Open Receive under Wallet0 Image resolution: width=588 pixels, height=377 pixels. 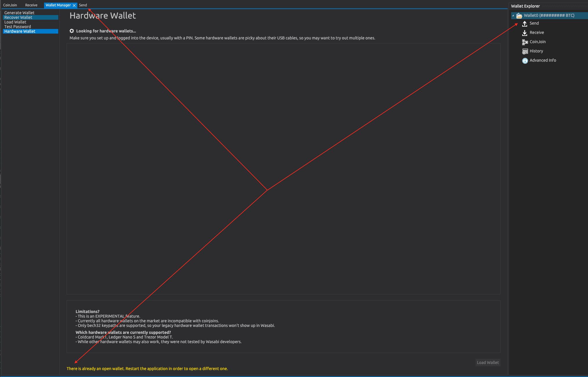click(536, 32)
